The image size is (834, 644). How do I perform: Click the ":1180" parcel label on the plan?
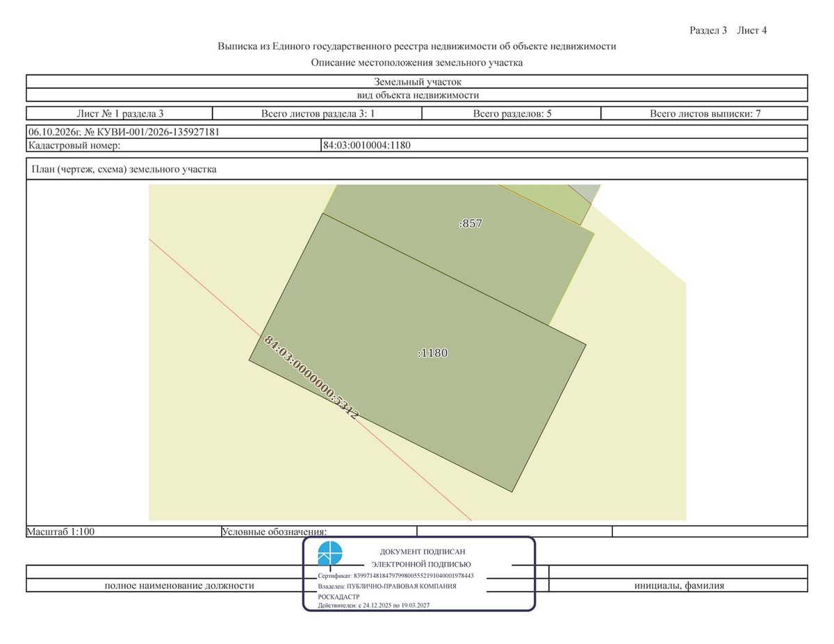(432, 353)
